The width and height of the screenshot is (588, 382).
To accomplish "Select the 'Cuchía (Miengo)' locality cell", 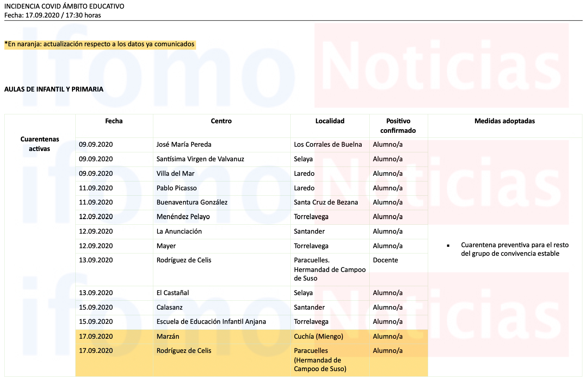I will [x=318, y=336].
